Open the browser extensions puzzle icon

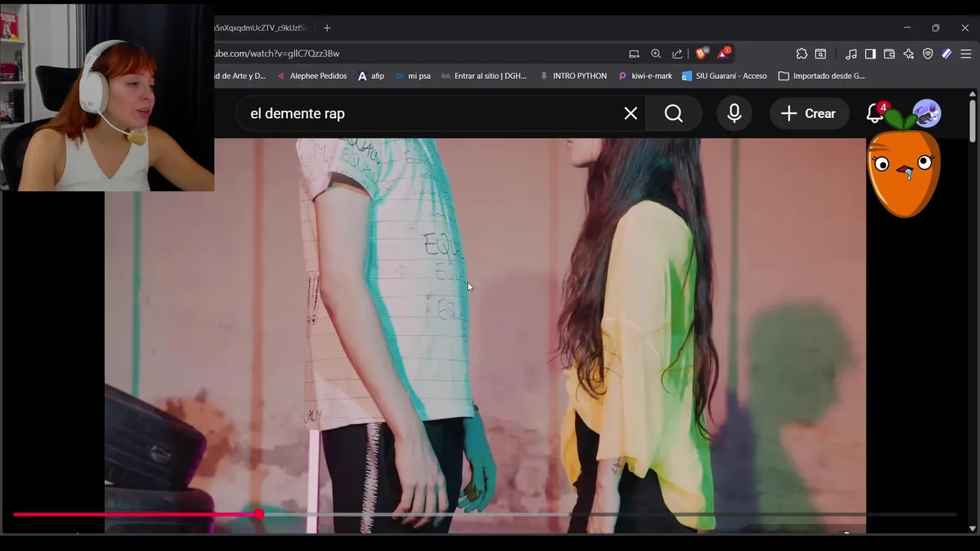(x=802, y=54)
